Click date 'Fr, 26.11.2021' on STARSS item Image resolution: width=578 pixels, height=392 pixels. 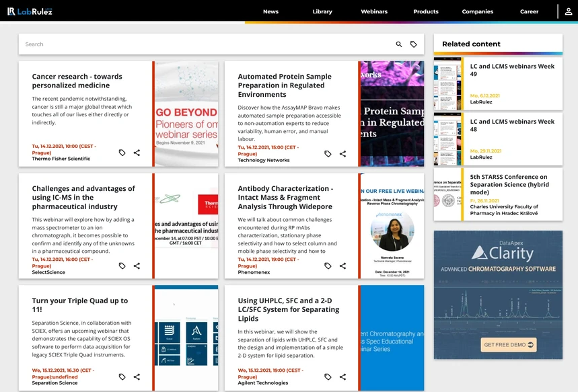(484, 201)
